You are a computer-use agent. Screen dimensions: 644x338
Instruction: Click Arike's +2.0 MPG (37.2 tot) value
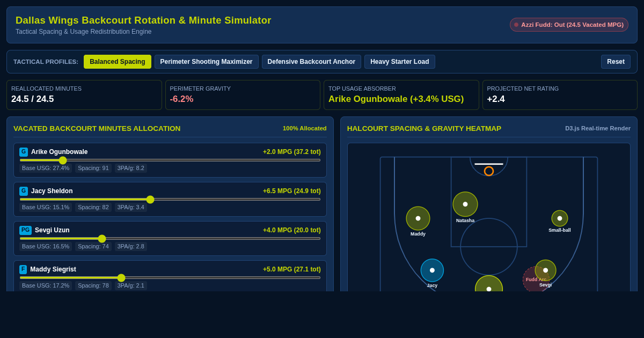[x=292, y=152]
